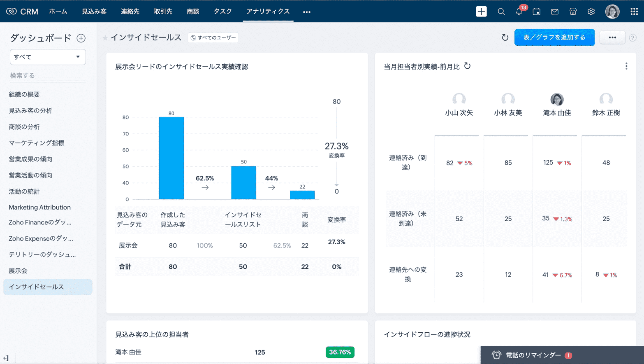Expand the more tabs menu with three dots
The width and height of the screenshot is (644, 364).
[x=306, y=12]
